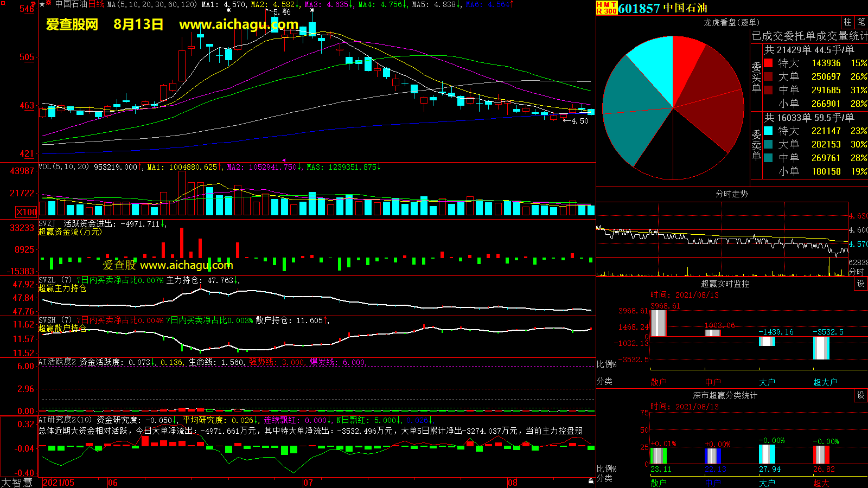
Task: Click stock code 601857 in header
Action: point(639,8)
